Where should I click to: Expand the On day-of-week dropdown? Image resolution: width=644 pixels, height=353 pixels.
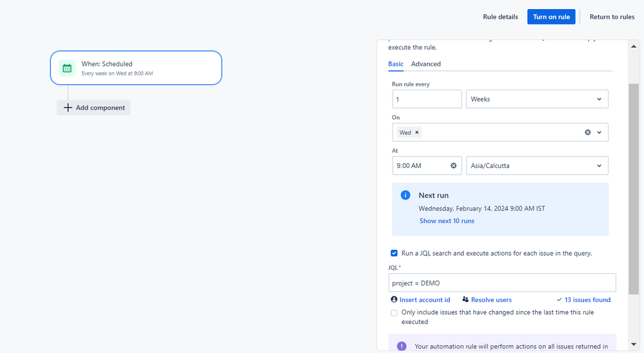[x=600, y=132]
